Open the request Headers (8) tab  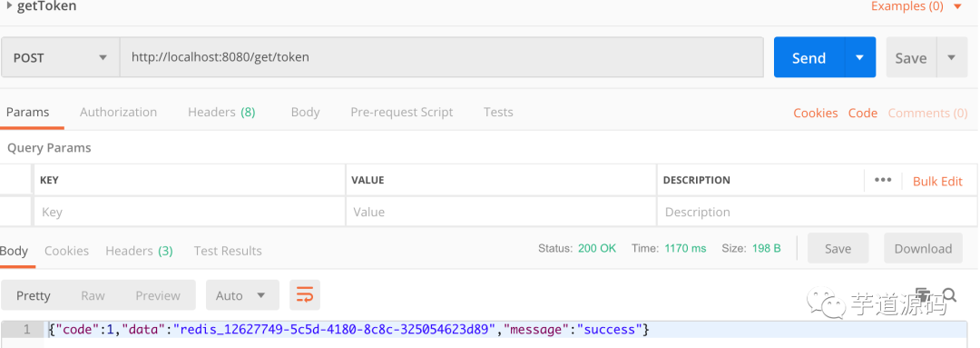[221, 112]
